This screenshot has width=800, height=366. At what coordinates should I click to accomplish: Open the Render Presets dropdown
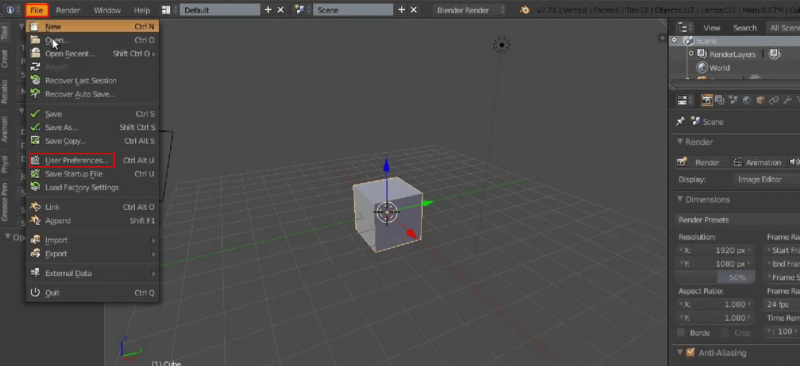[737, 219]
